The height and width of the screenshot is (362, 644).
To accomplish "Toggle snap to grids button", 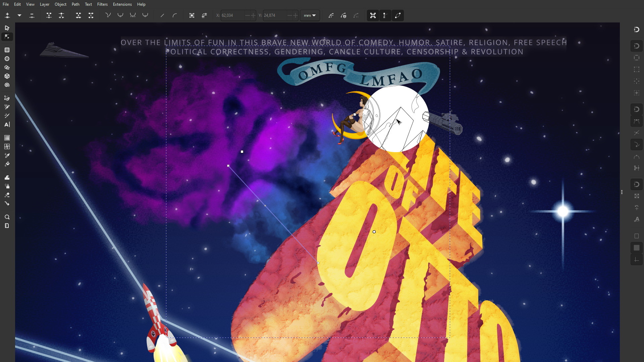I will (637, 248).
